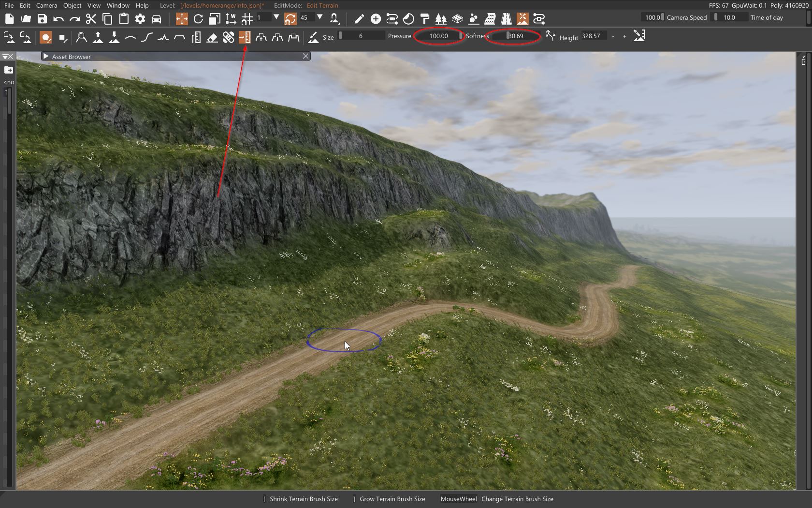
Task: Open the Window menu
Action: click(118, 5)
